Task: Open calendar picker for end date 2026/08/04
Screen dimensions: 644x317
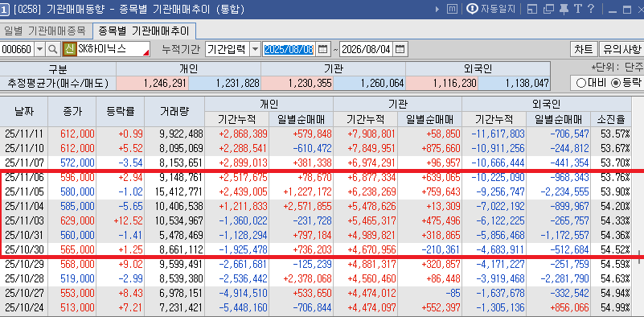Action: 400,50
